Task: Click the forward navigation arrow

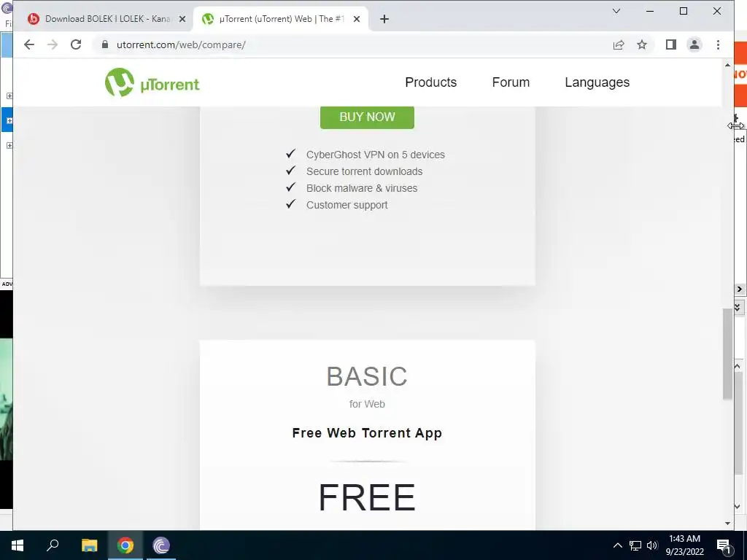Action: (53, 44)
